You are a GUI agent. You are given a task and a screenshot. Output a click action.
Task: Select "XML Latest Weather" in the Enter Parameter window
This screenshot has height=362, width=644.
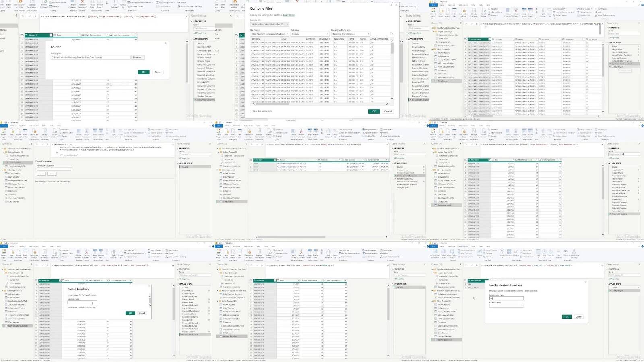17,184
